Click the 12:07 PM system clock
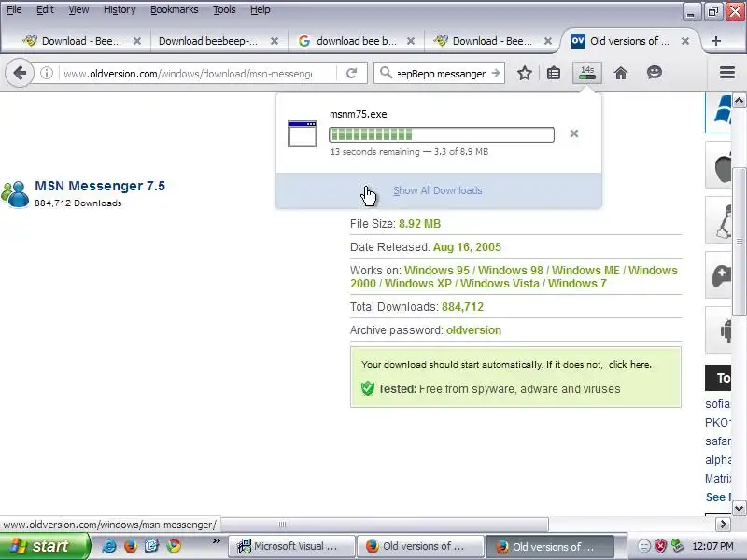Image resolution: width=747 pixels, height=560 pixels. 712,546
